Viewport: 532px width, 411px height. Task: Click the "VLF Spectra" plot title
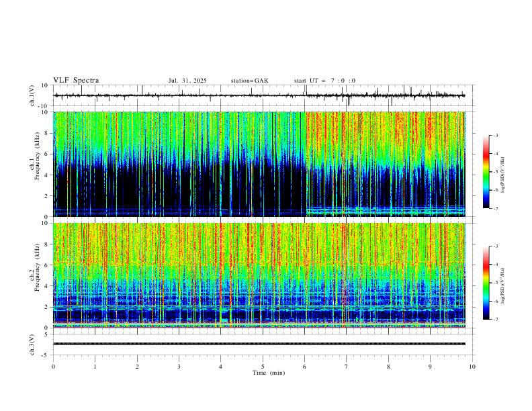click(76, 81)
